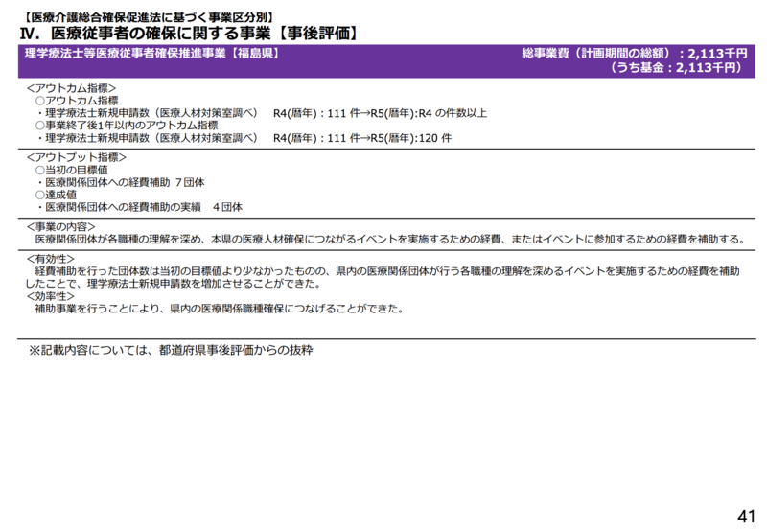The height and width of the screenshot is (532, 767).
Task: Select the ○達成値 bullet
Action: click(x=59, y=195)
